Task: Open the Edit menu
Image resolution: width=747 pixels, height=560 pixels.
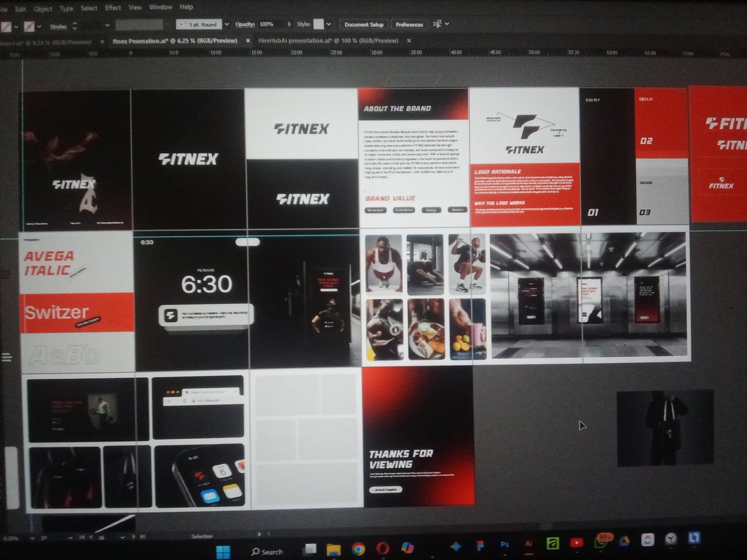Action: (21, 9)
